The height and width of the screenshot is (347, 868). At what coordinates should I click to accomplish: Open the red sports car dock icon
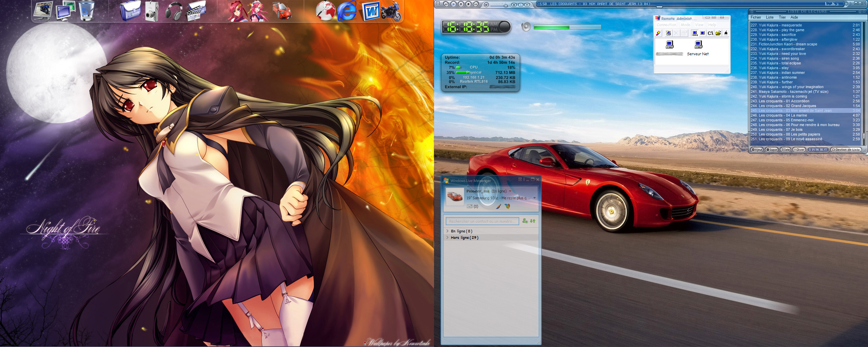click(282, 11)
